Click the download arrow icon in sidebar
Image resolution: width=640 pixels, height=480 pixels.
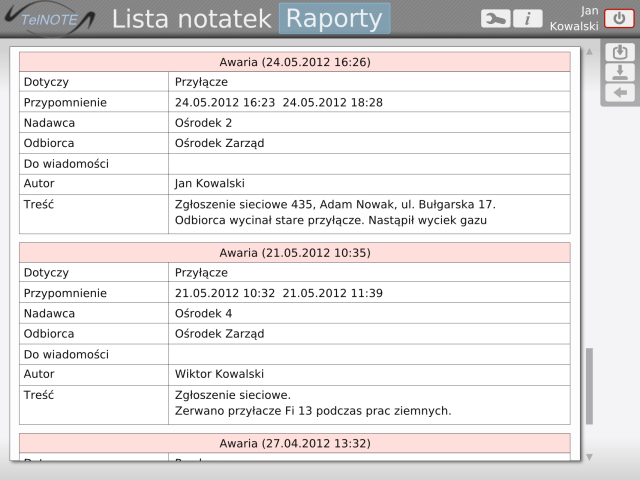[x=620, y=73]
